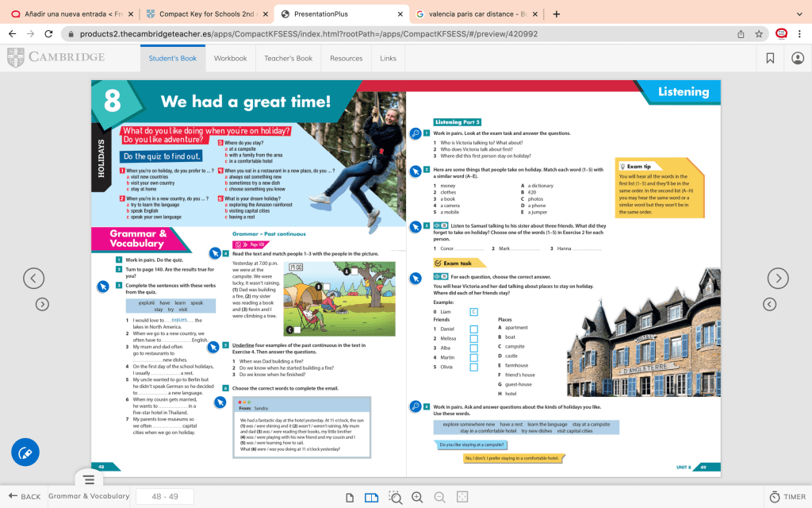Open the Teacher's Book tab

(288, 58)
